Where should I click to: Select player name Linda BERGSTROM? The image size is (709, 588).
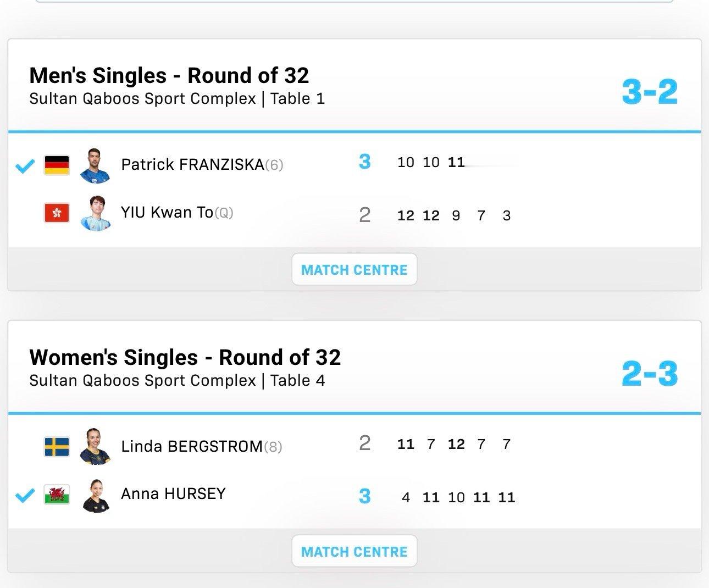[x=192, y=446]
